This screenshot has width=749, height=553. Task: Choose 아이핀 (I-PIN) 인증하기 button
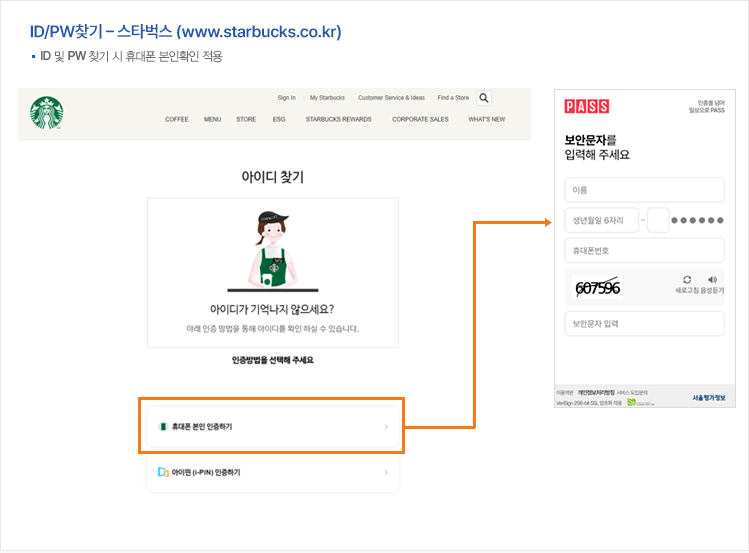[x=273, y=472]
